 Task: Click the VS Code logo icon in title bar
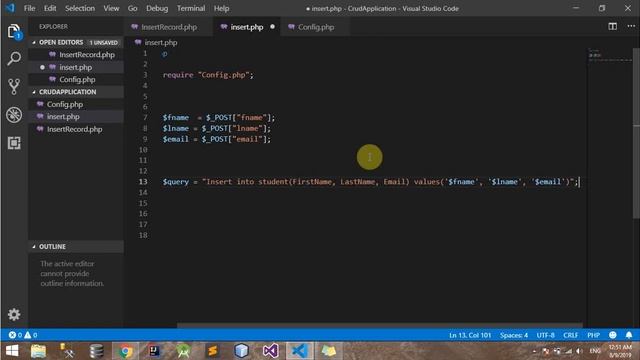[x=10, y=8]
